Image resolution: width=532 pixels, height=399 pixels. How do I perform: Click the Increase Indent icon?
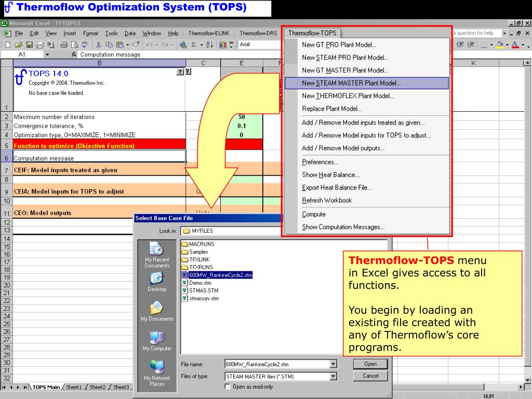coord(471,45)
